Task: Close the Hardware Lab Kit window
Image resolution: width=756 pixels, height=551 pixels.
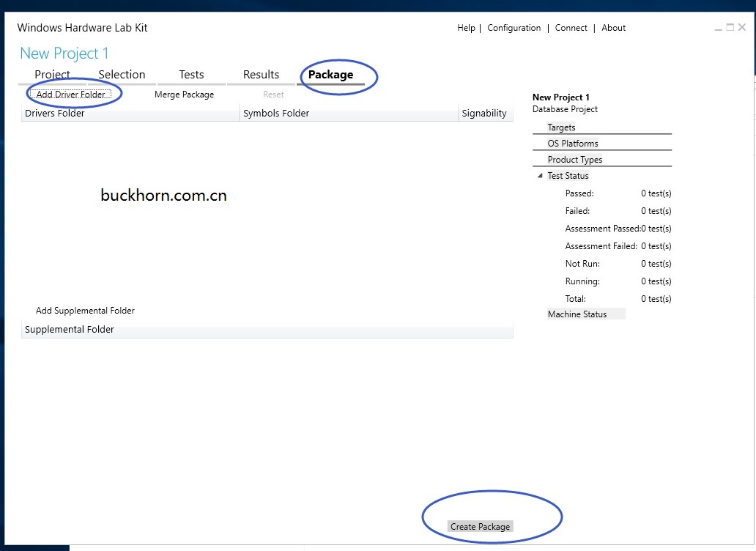Action: point(742,28)
